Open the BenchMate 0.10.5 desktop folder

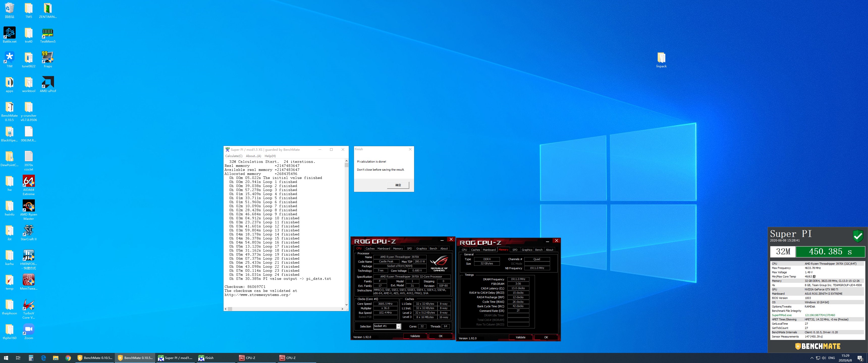pyautogui.click(x=9, y=111)
